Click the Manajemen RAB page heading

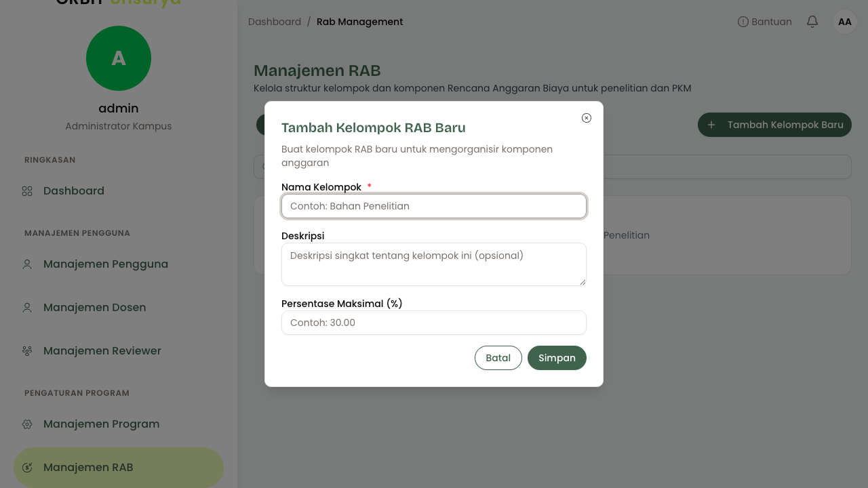pos(317,70)
